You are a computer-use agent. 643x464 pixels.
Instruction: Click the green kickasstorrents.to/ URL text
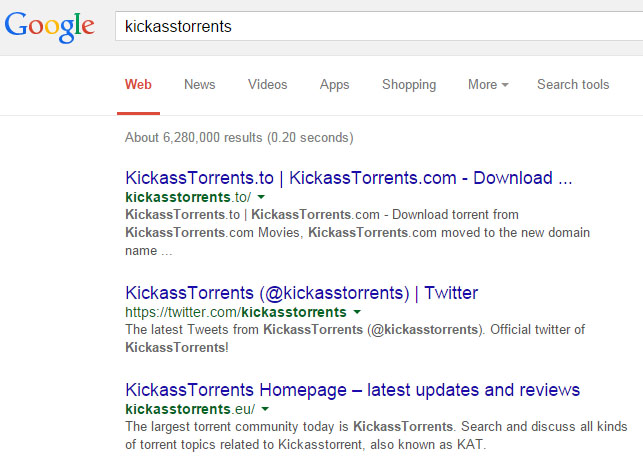(x=188, y=197)
